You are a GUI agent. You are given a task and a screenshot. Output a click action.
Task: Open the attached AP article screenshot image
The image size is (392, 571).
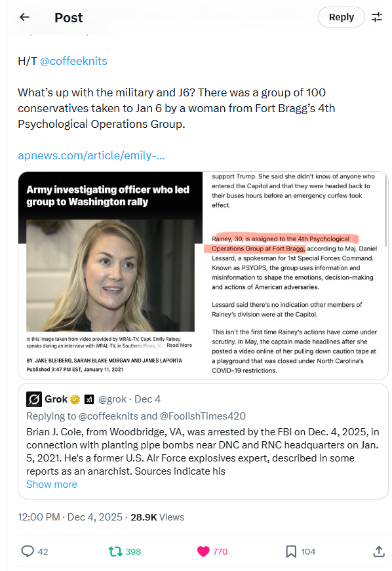pyautogui.click(x=203, y=276)
